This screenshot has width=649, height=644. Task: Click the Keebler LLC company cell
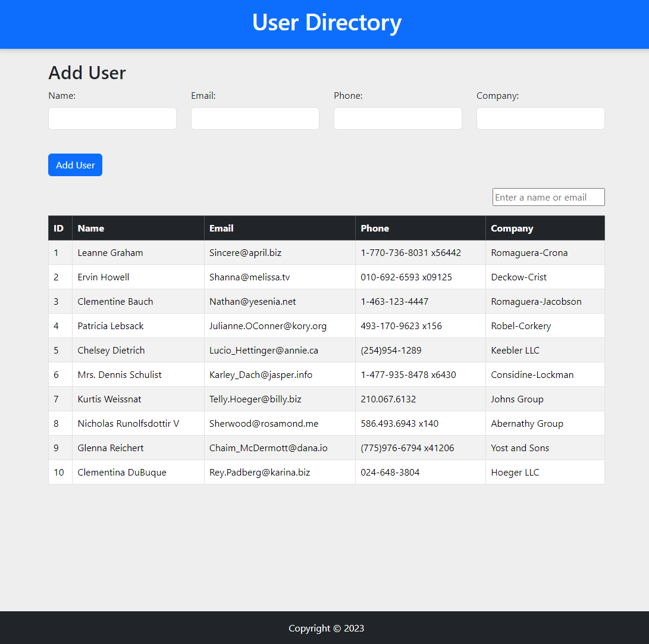click(x=515, y=350)
